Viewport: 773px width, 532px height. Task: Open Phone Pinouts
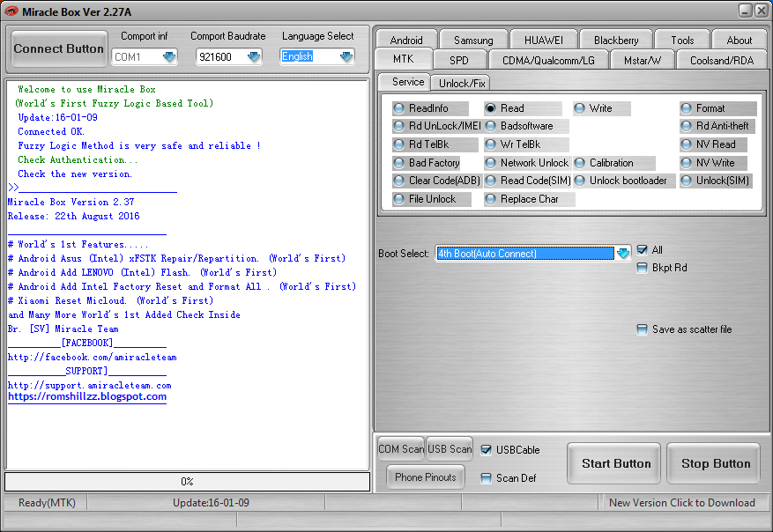(426, 477)
